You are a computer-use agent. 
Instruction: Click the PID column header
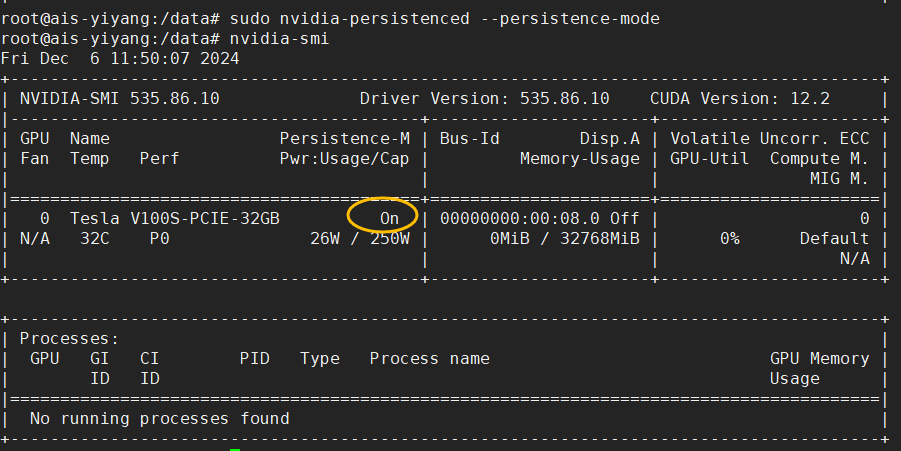pos(254,358)
